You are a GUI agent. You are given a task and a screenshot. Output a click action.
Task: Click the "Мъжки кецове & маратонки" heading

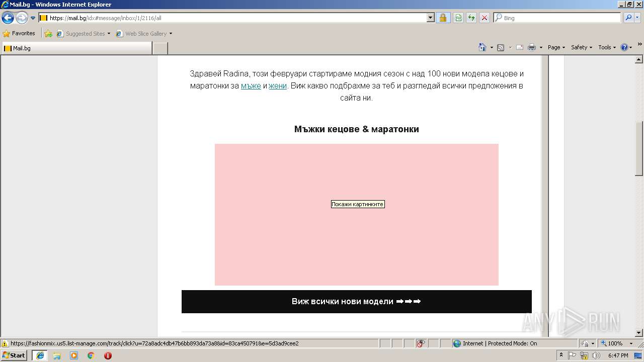(x=357, y=129)
